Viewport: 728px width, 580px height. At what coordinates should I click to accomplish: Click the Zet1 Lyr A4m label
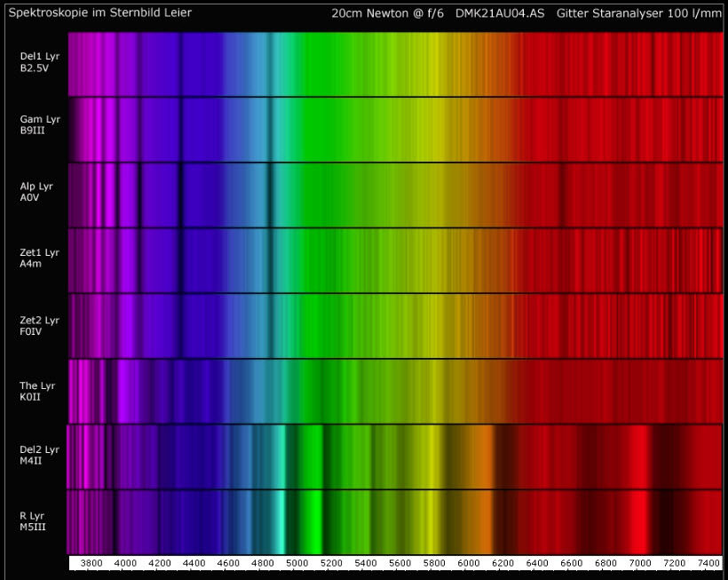pos(38,258)
